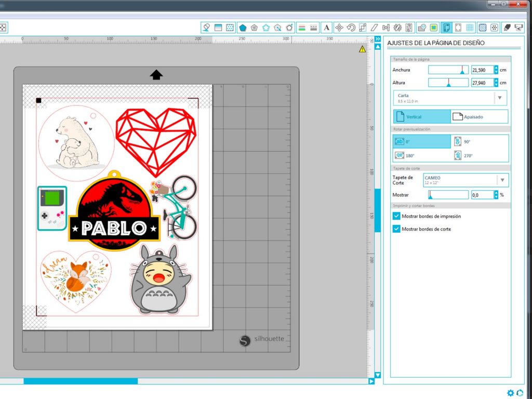The height and width of the screenshot is (399, 532).
Task: Click the horizontal scrollbar right arrow
Action: (x=371, y=381)
